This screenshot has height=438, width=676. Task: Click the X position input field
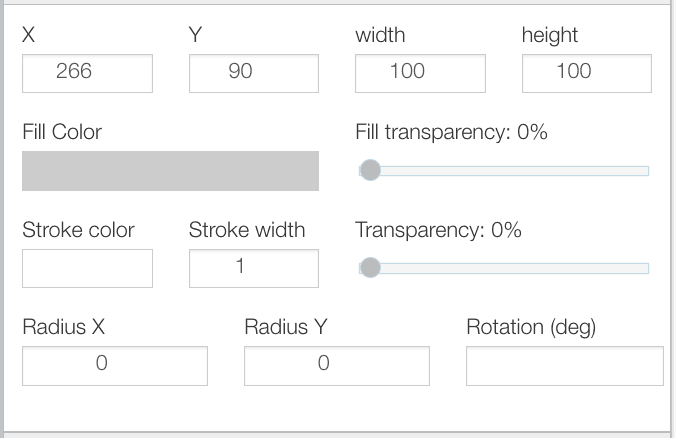coord(87,73)
